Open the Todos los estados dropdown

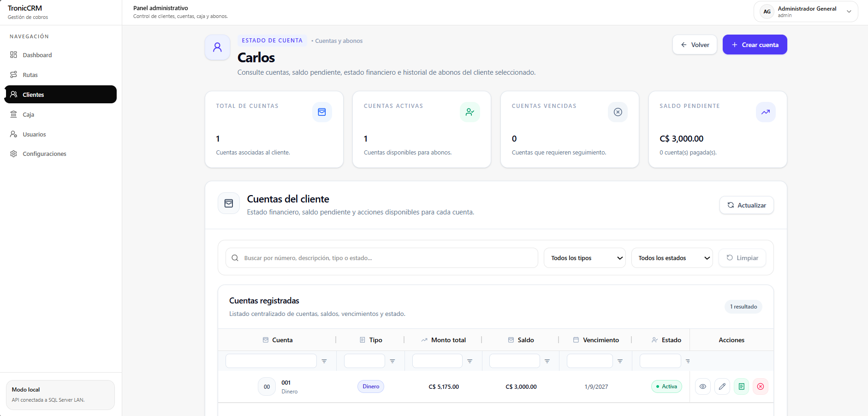tap(672, 258)
